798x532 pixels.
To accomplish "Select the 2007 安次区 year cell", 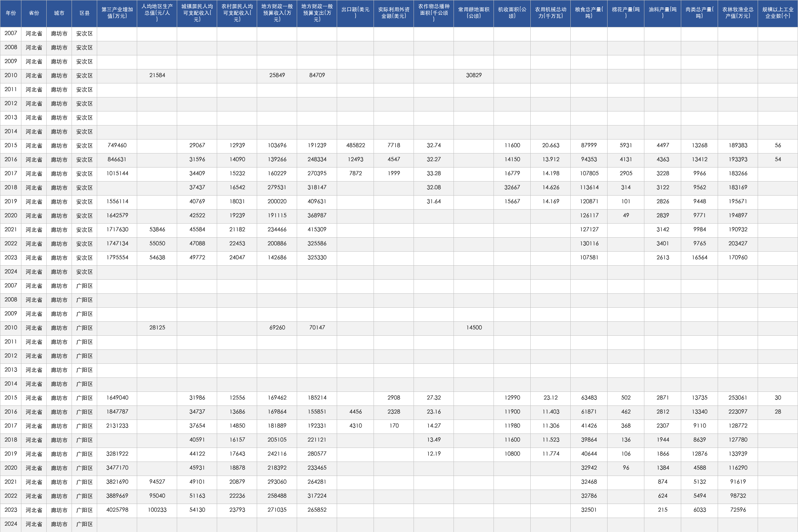I will click(11, 33).
